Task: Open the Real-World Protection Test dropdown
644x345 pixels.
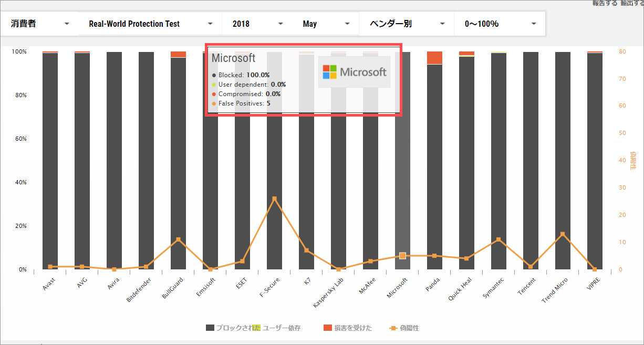Action: (x=150, y=24)
